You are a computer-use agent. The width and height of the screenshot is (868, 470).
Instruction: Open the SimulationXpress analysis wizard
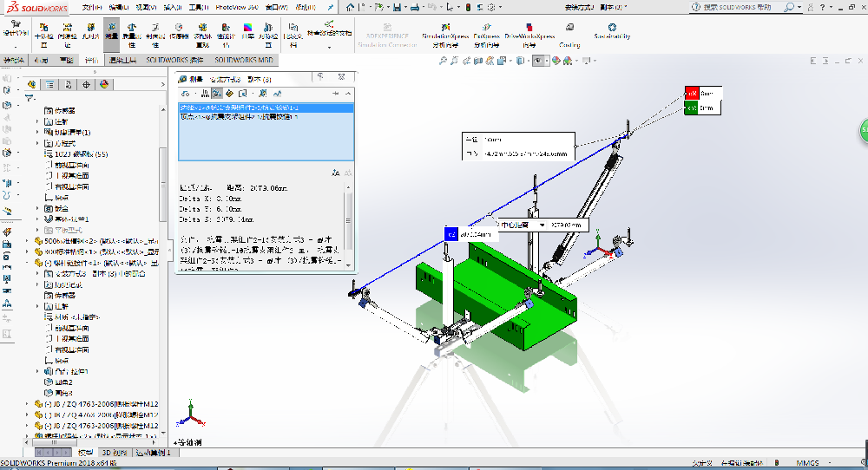tap(445, 31)
